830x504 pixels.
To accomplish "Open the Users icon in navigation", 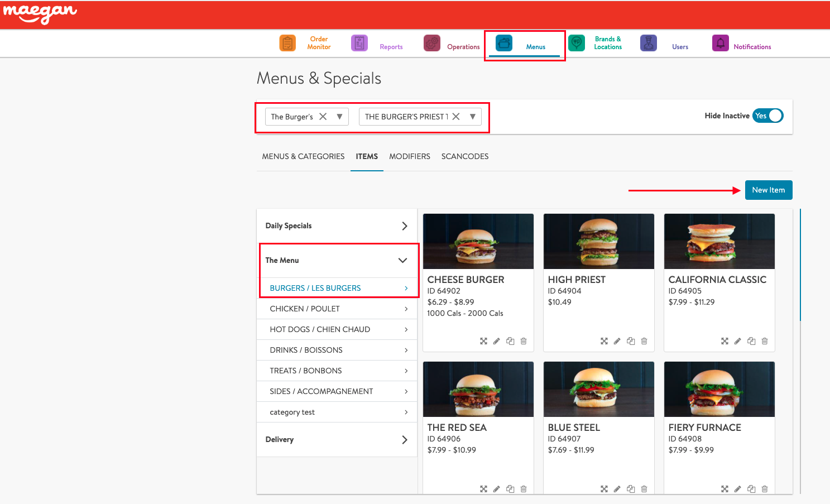I will 648,43.
